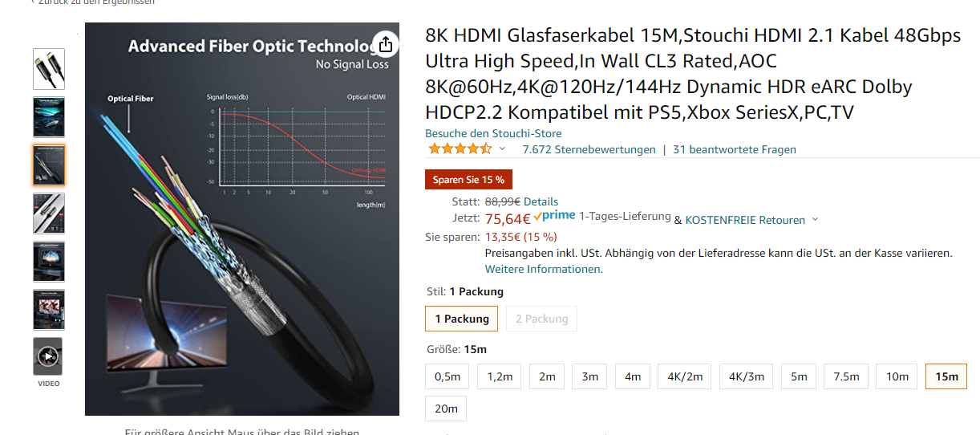Expand KOSTENFREIE Retouren chevron
Image resolution: width=980 pixels, height=435 pixels.
tap(816, 220)
